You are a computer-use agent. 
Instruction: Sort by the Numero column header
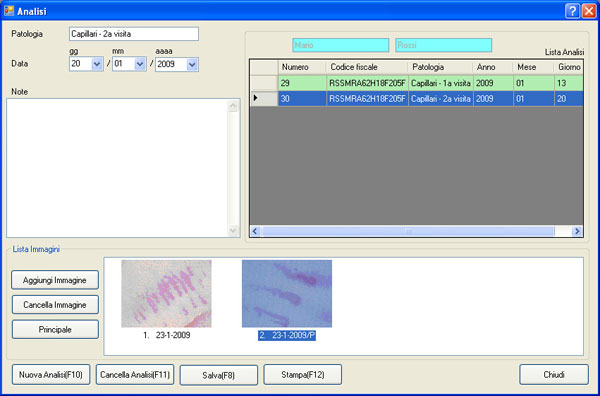tap(302, 67)
